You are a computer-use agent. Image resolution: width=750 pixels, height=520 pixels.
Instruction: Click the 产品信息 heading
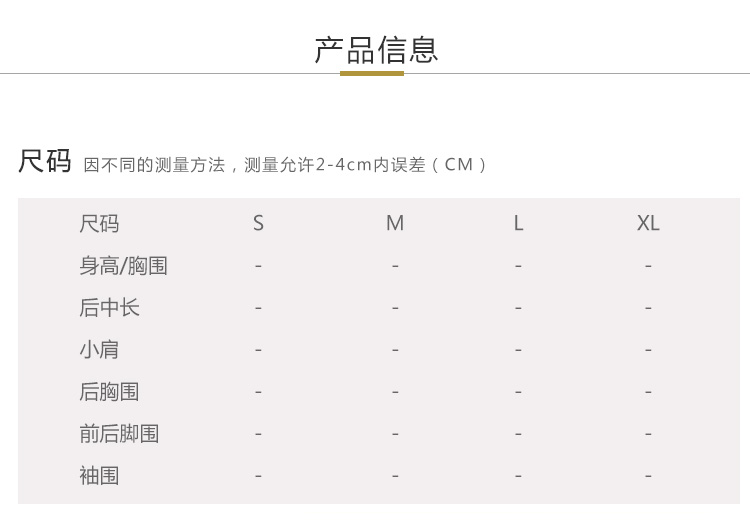coord(376,49)
